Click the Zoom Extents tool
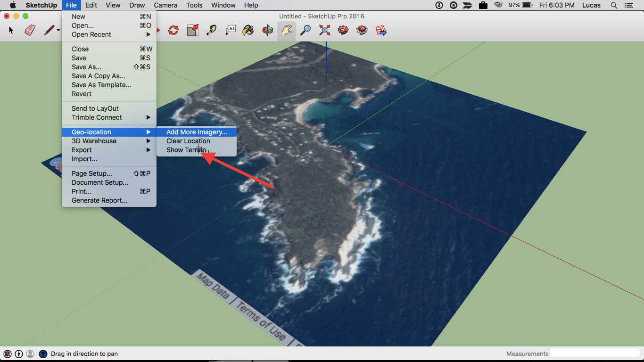Screen dimensions: 644x362 coord(324,31)
